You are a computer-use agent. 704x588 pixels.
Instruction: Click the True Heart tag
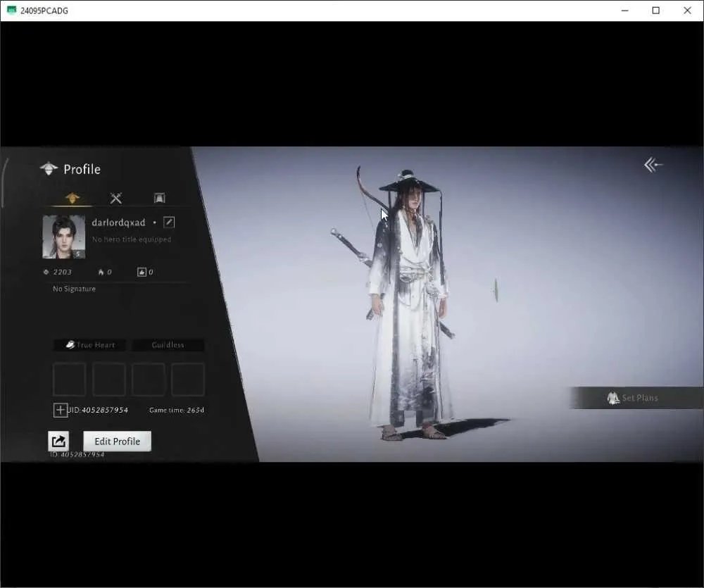pyautogui.click(x=90, y=345)
